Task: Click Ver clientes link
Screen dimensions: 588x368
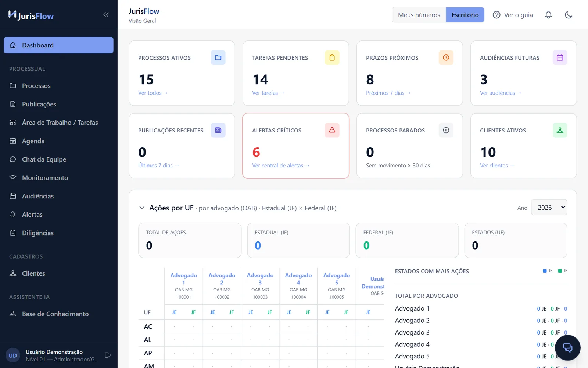Action: click(497, 166)
